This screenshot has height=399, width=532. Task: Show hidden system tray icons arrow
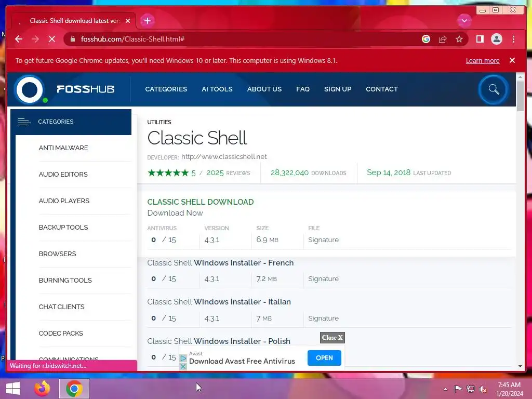(445, 389)
